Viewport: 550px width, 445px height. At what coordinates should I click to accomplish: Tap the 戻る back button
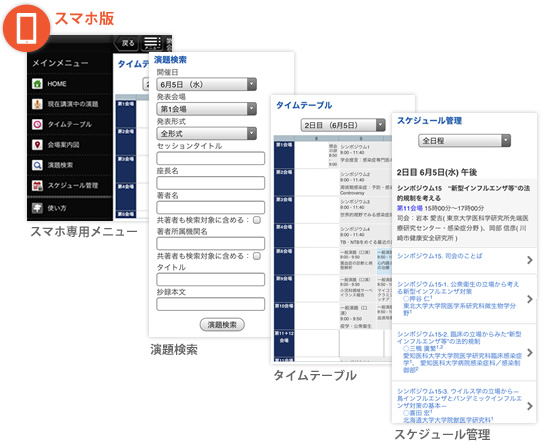coord(126,43)
